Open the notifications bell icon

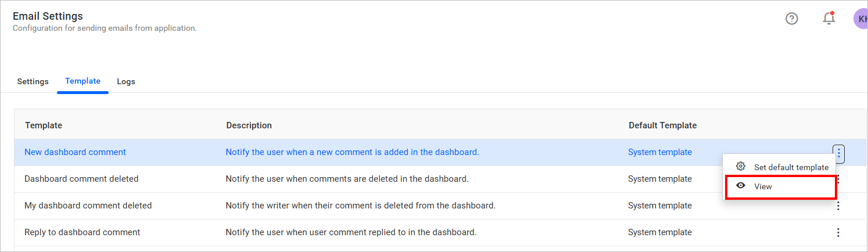pos(828,19)
